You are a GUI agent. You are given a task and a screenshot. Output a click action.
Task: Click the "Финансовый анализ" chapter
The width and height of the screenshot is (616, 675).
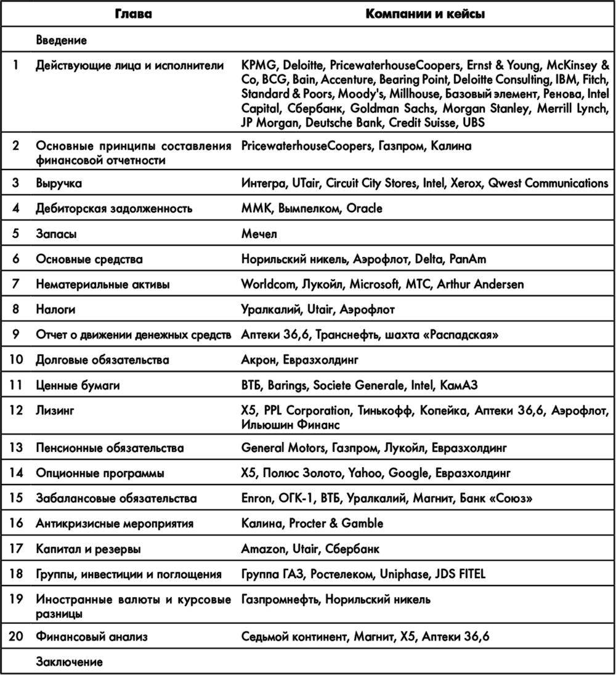(92, 637)
